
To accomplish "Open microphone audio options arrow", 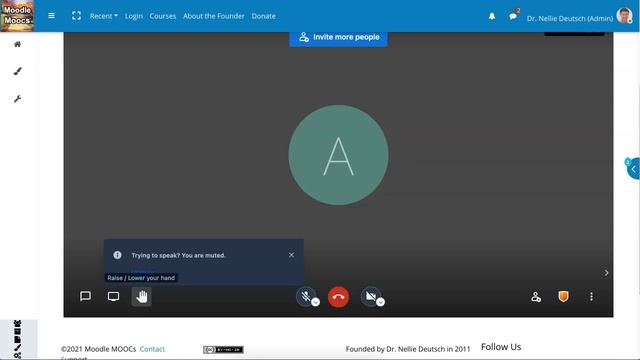I will pyautogui.click(x=315, y=302).
